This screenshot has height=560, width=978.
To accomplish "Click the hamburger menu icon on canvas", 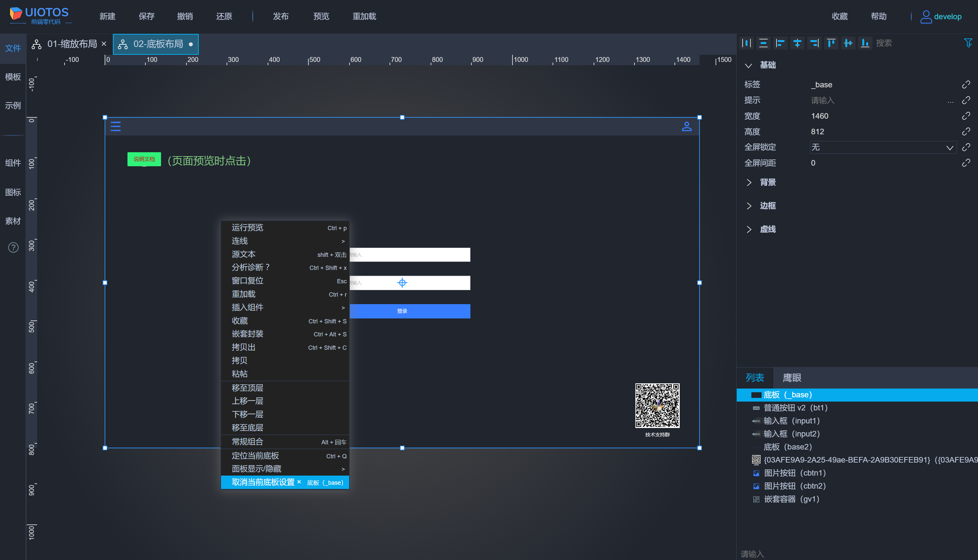I will tap(115, 126).
